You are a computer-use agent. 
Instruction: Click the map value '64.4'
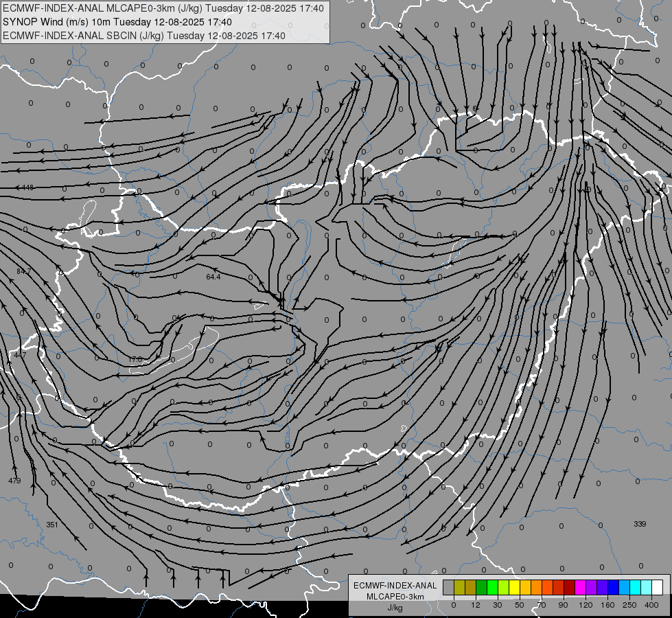[x=213, y=277]
